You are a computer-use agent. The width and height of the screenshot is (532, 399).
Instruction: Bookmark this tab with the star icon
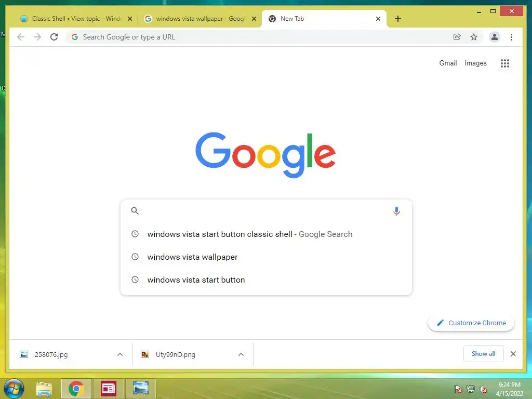pos(474,37)
